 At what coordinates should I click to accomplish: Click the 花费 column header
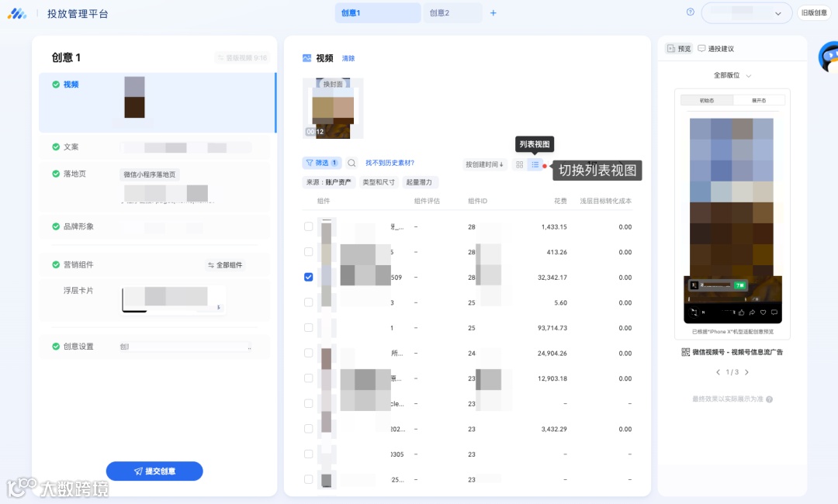click(x=560, y=201)
